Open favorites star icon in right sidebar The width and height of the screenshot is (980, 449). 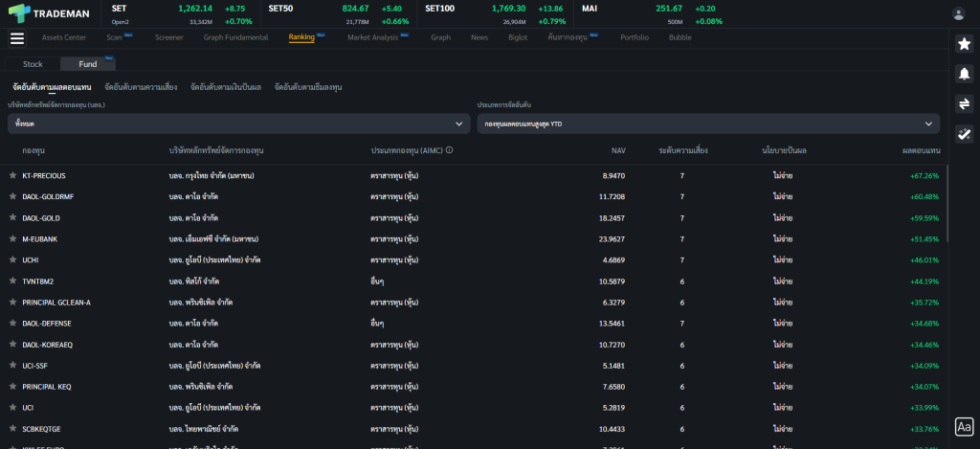[x=964, y=44]
